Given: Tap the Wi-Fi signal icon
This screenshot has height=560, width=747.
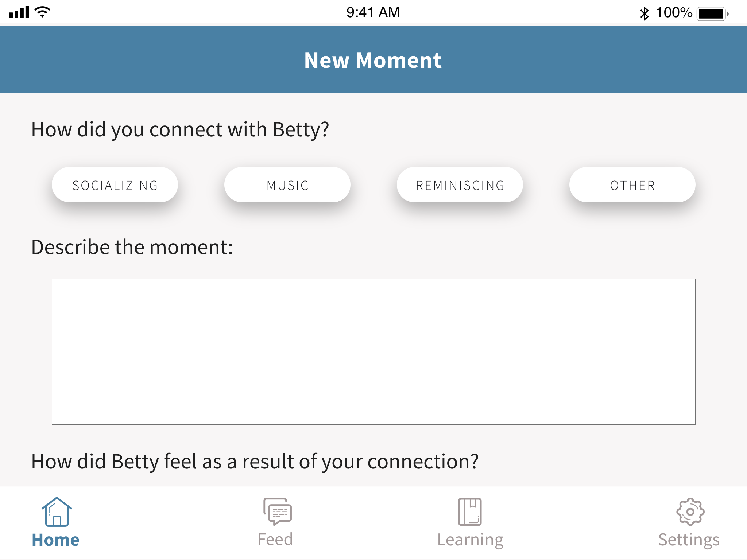Looking at the screenshot, I should [42, 12].
